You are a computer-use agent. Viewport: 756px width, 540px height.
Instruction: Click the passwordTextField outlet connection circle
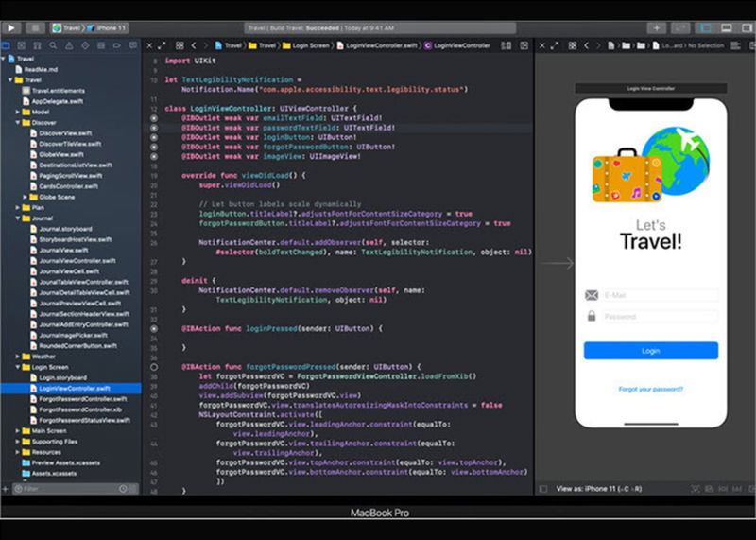(154, 128)
